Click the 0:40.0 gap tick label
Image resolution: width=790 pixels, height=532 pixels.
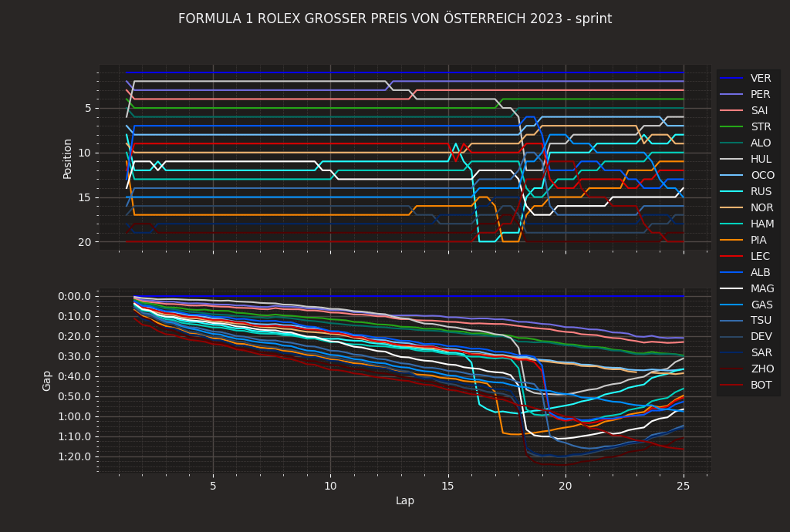(x=75, y=376)
